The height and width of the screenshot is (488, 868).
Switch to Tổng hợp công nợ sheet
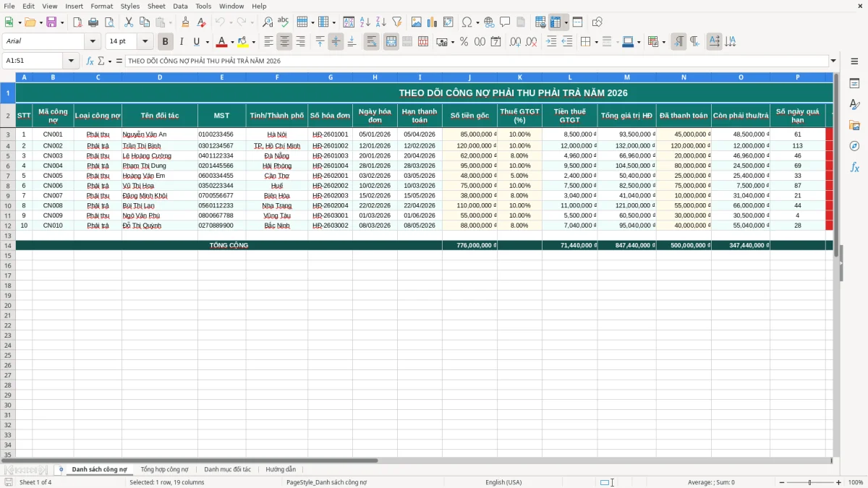(x=164, y=470)
